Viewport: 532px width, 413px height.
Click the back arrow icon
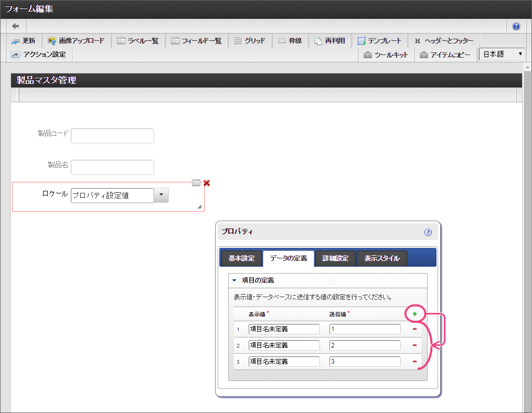coord(16,26)
